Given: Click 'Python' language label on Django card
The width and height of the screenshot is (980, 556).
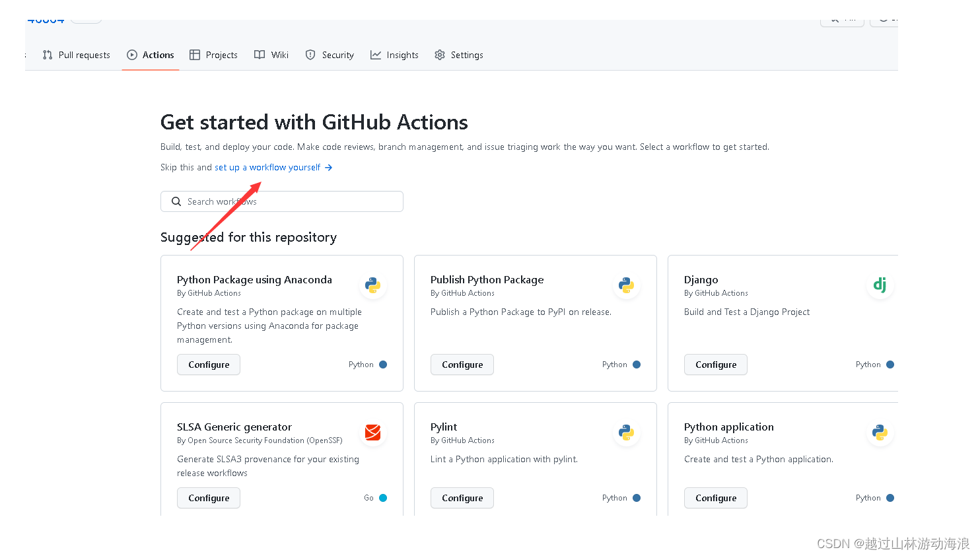Looking at the screenshot, I should pos(868,365).
